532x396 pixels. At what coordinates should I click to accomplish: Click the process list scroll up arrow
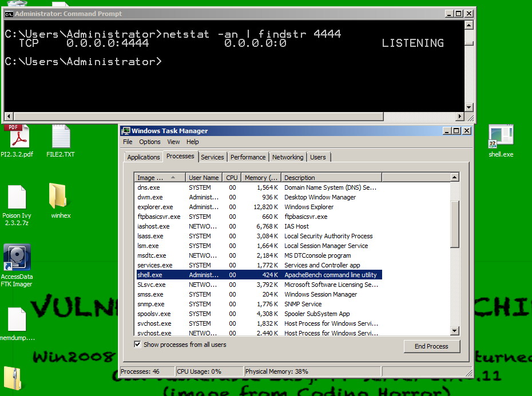click(455, 177)
